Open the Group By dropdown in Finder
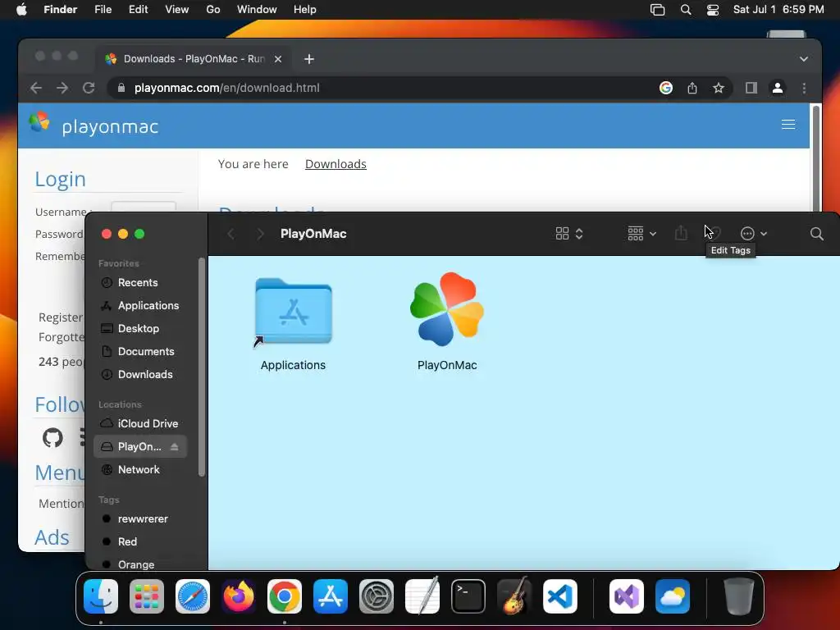The width and height of the screenshot is (840, 630). tap(641, 234)
